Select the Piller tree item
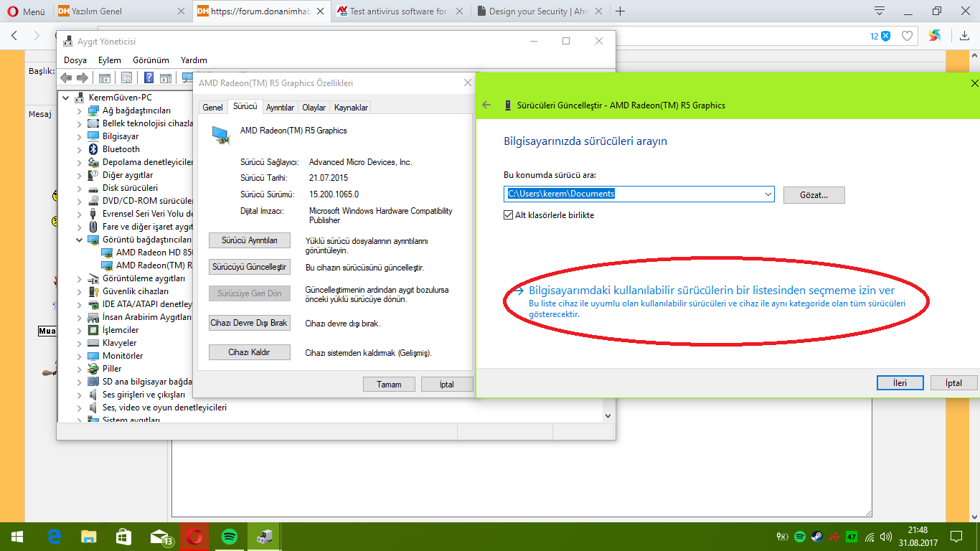Viewport: 980px width, 551px height. [x=112, y=369]
